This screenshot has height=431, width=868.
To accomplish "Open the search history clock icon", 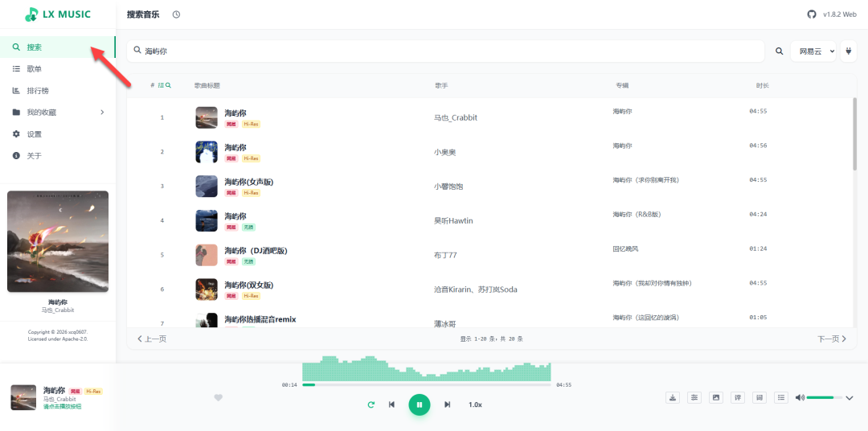I will 176,14.
